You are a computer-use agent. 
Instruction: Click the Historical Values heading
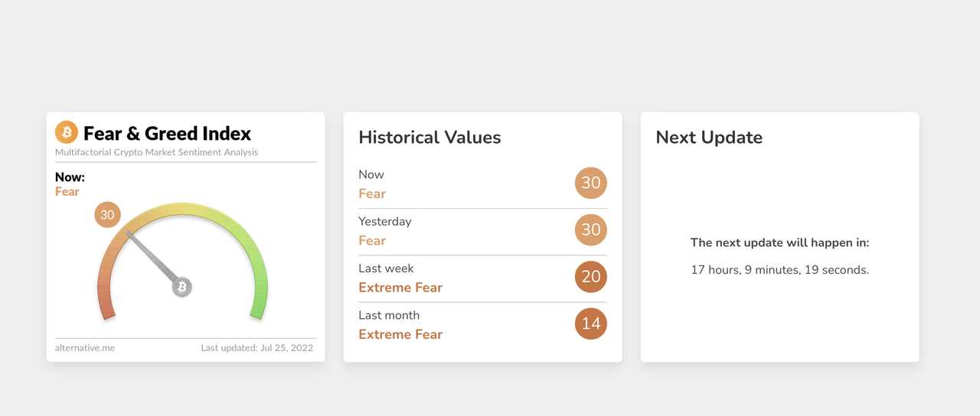click(430, 138)
